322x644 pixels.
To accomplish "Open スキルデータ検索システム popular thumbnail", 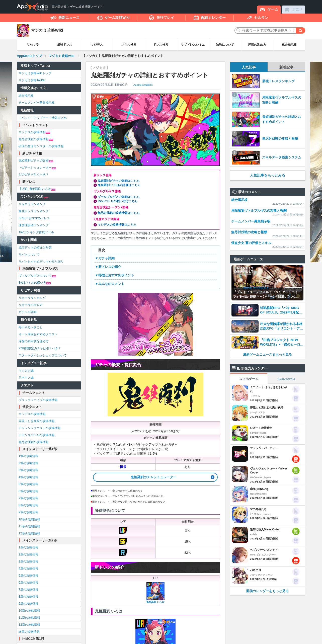I will pos(246,157).
